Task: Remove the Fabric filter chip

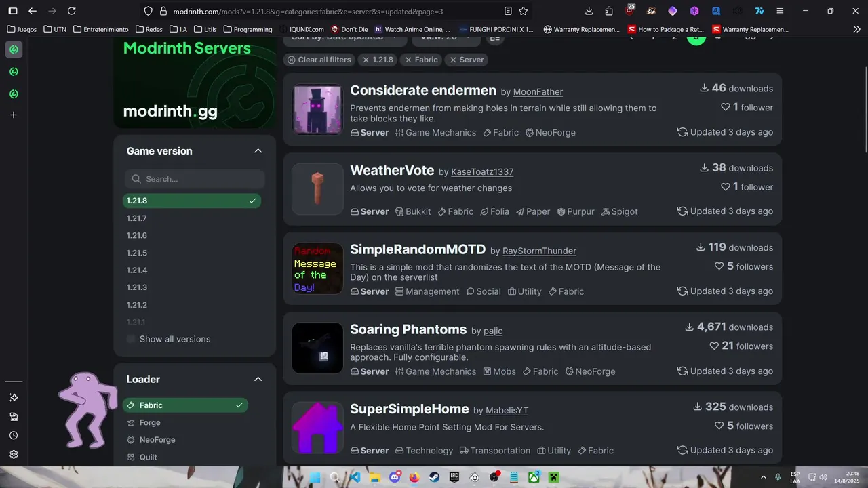Action: [421, 60]
